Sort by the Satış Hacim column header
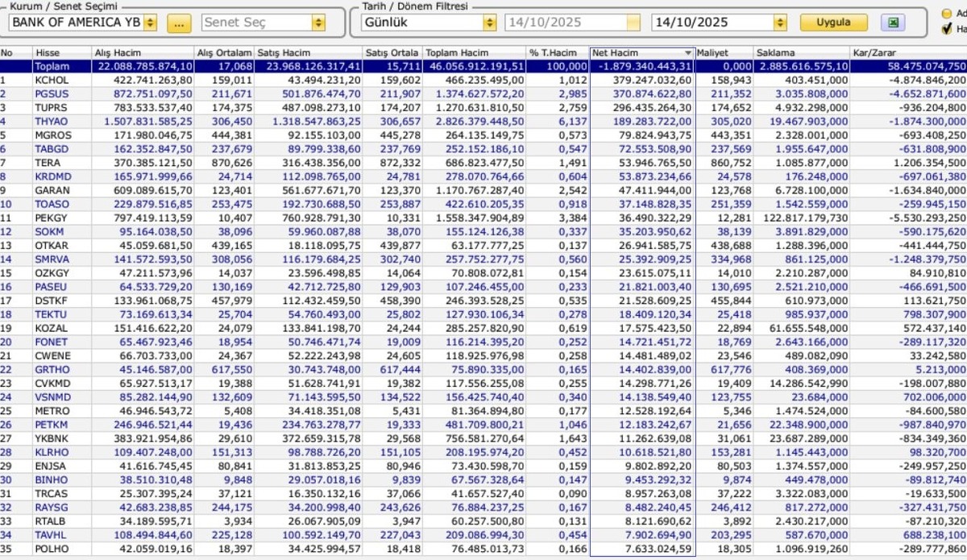 [x=309, y=53]
